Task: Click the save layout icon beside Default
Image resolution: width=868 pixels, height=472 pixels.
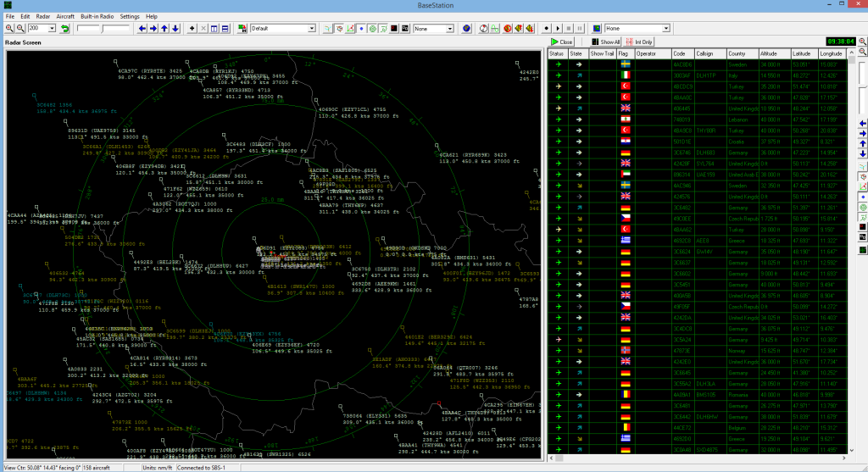Action: [242, 28]
